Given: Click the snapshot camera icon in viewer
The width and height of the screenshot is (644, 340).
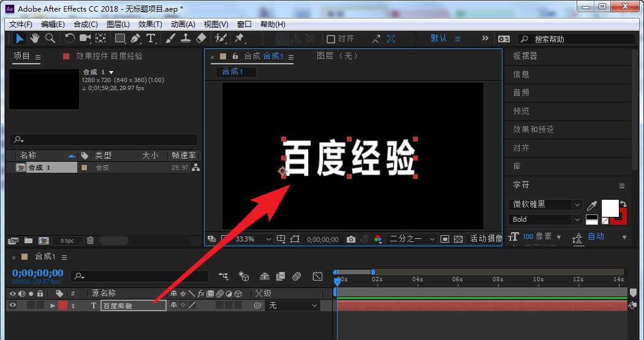Looking at the screenshot, I should coord(350,240).
